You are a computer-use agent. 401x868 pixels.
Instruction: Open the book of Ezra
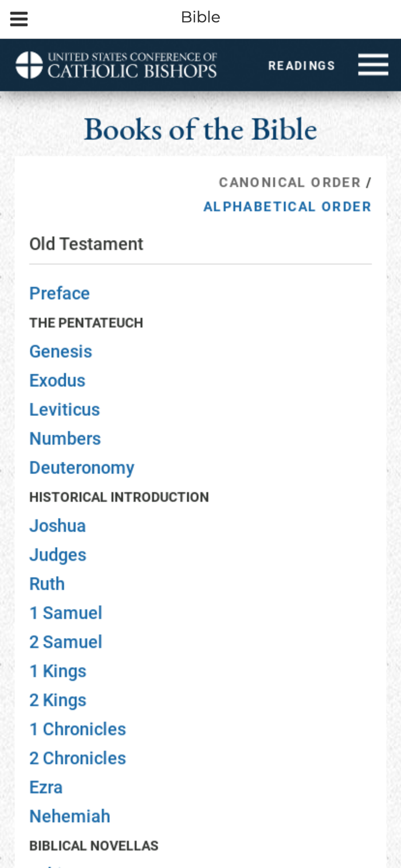click(46, 788)
